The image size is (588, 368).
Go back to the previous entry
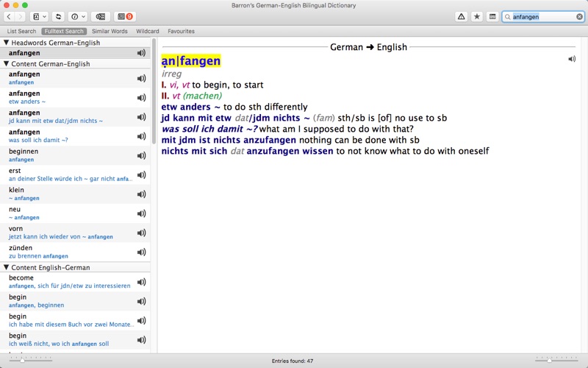[x=9, y=16]
